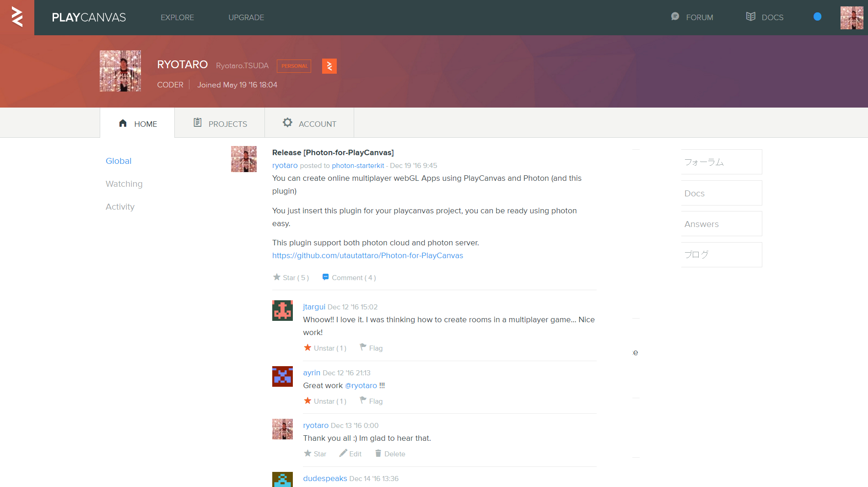This screenshot has width=868, height=487.
Task: Select the Global feed filter
Action: [119, 161]
